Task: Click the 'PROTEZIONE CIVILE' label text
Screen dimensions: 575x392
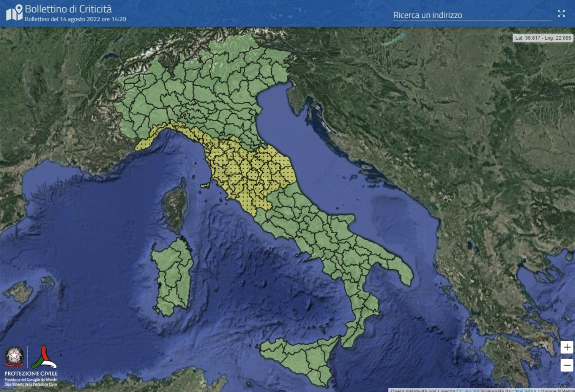Action: click(x=31, y=373)
